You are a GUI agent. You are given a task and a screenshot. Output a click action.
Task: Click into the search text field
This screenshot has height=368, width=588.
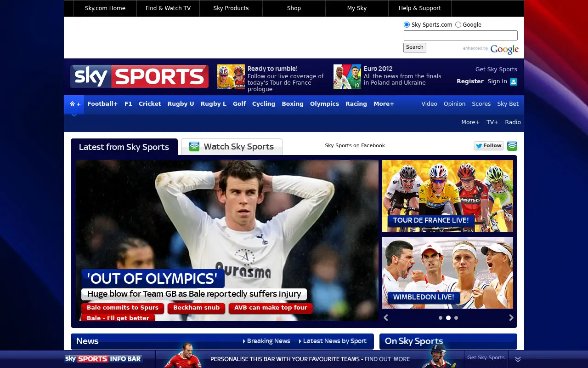pyautogui.click(x=461, y=35)
